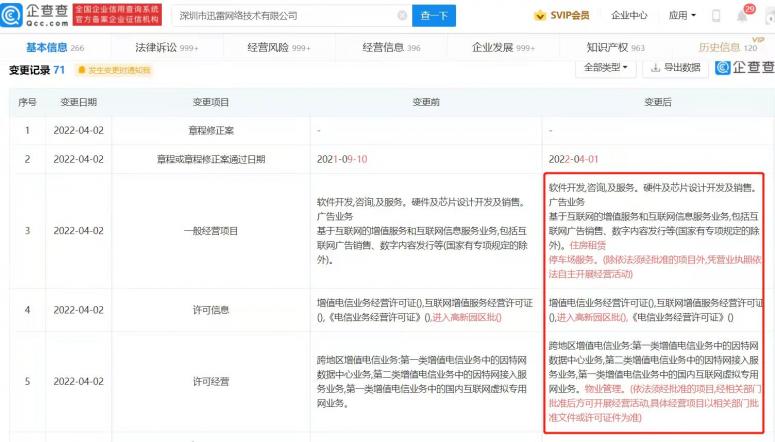
Task: Open the mobile phone icon
Action: (716, 16)
